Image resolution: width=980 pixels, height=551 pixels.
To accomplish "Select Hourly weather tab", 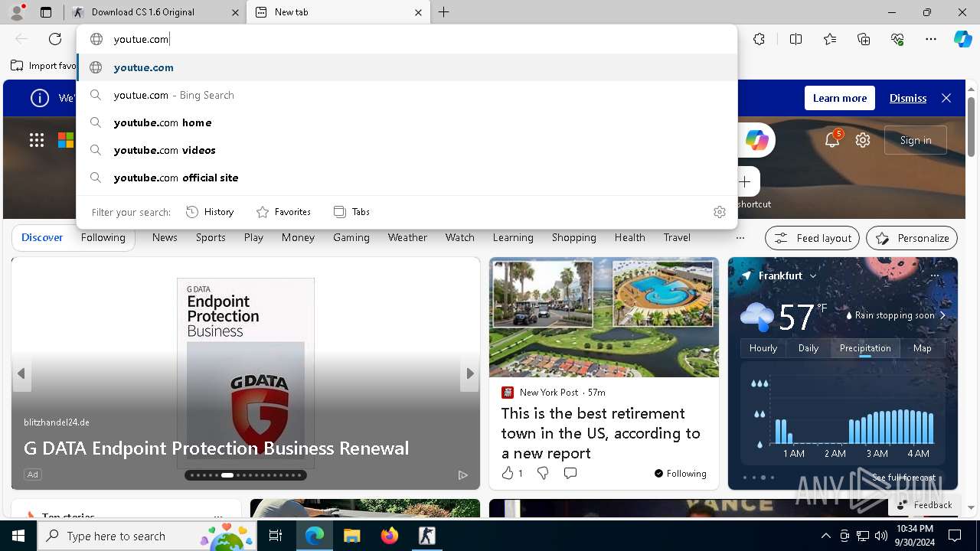I will tap(763, 347).
